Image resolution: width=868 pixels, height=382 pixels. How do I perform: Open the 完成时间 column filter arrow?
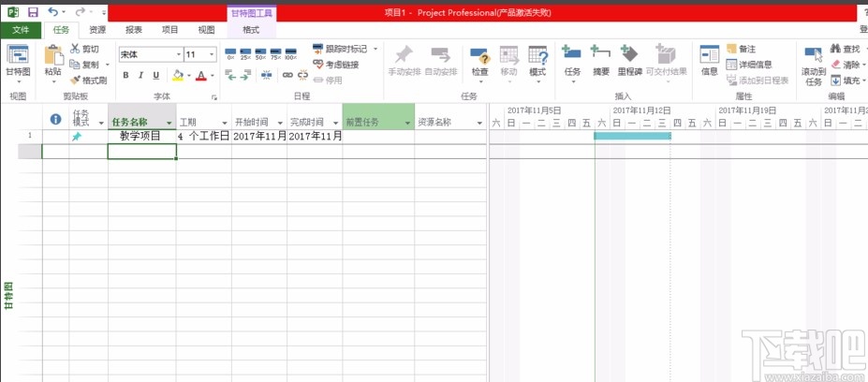pyautogui.click(x=335, y=123)
